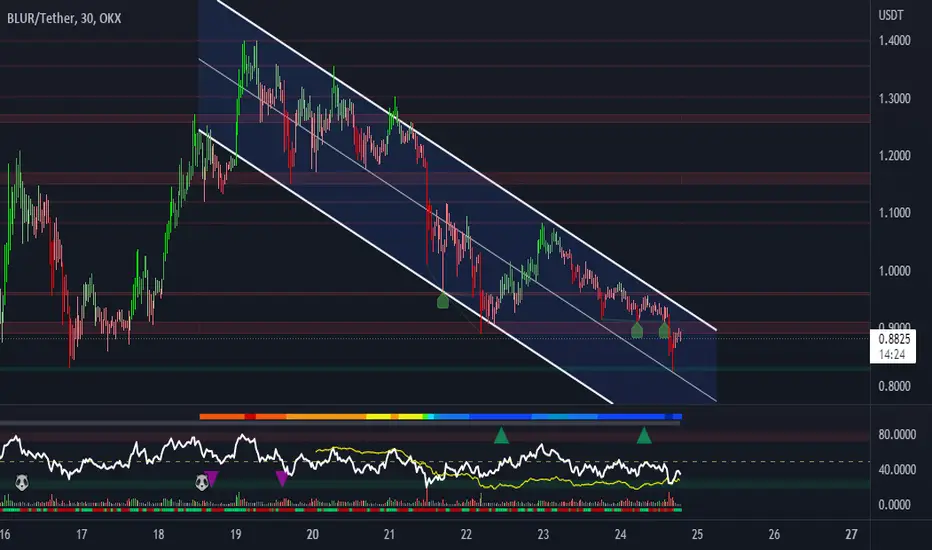Click the green buy marker nearest the latest candles

click(x=664, y=330)
